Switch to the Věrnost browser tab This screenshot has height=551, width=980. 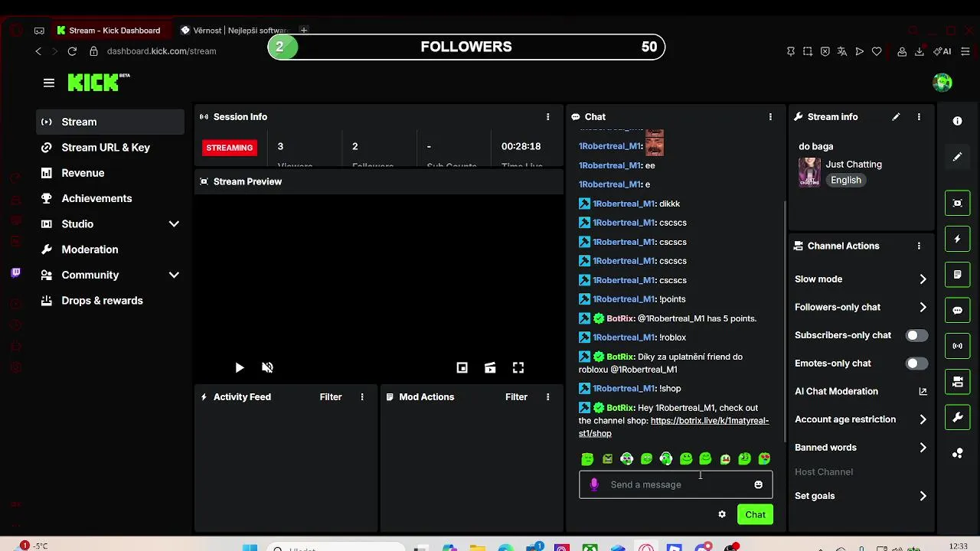pyautogui.click(x=234, y=31)
